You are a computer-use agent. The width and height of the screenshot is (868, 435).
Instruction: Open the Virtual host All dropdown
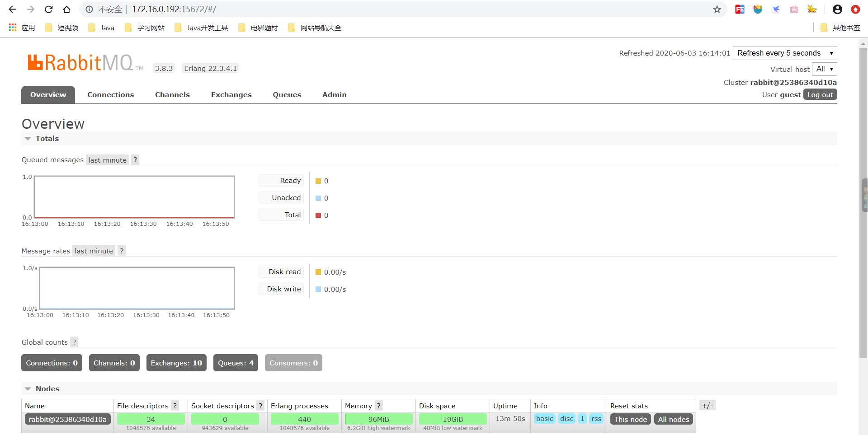825,69
